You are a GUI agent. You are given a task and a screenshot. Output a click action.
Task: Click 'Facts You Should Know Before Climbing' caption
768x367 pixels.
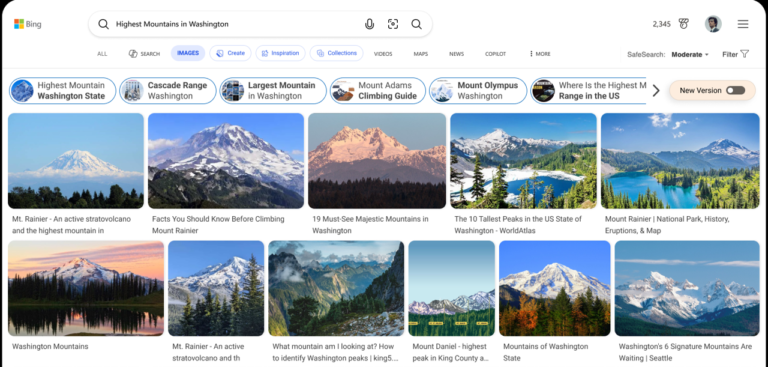(x=218, y=225)
